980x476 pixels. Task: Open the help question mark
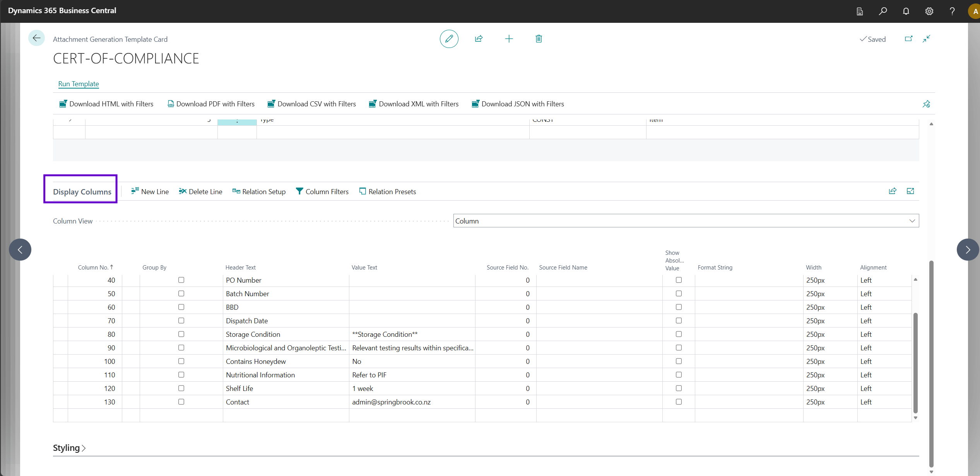coord(952,11)
